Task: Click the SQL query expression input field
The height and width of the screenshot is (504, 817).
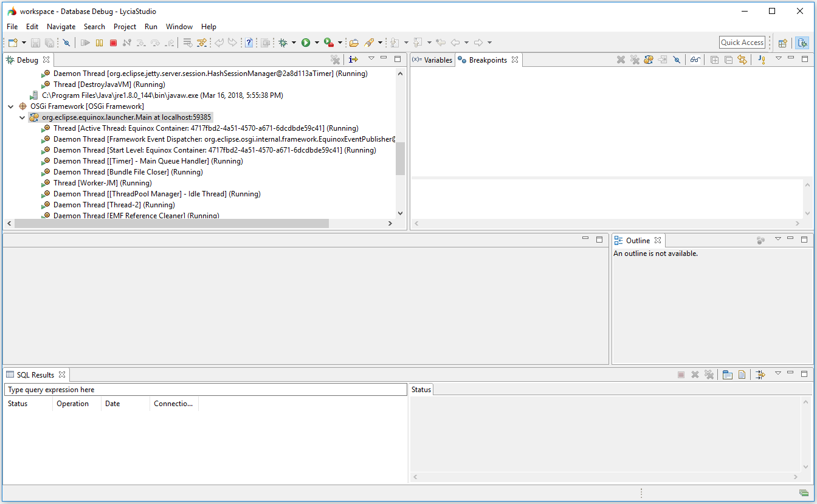Action: pos(205,390)
